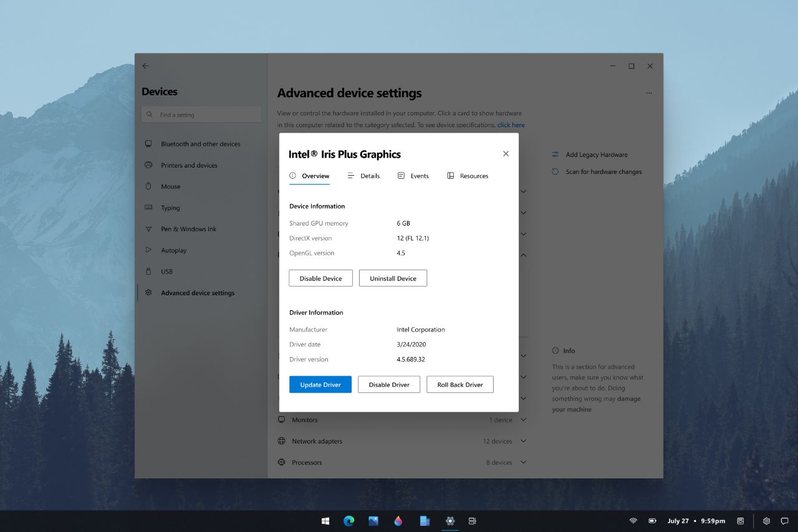Viewport: 798px width, 532px height.
Task: Open Task View from the taskbar
Action: click(473, 521)
